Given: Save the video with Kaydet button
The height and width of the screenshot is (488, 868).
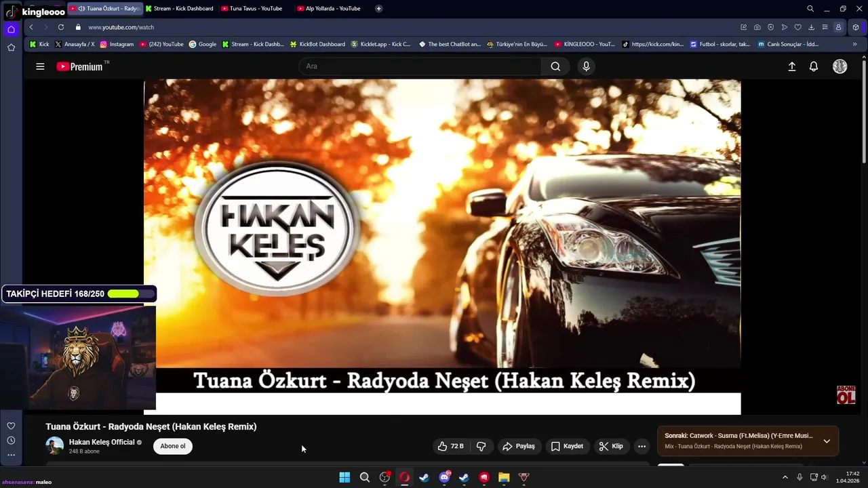Looking at the screenshot, I should pyautogui.click(x=567, y=446).
